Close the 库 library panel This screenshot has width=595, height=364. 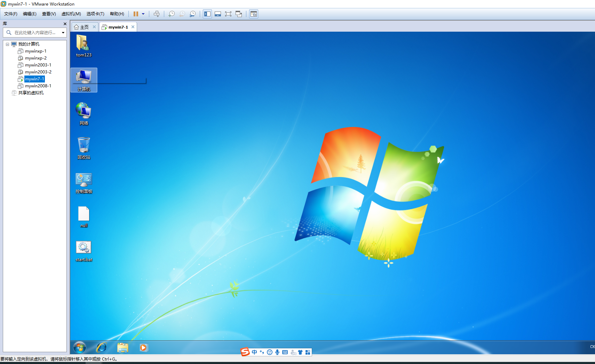click(x=65, y=24)
